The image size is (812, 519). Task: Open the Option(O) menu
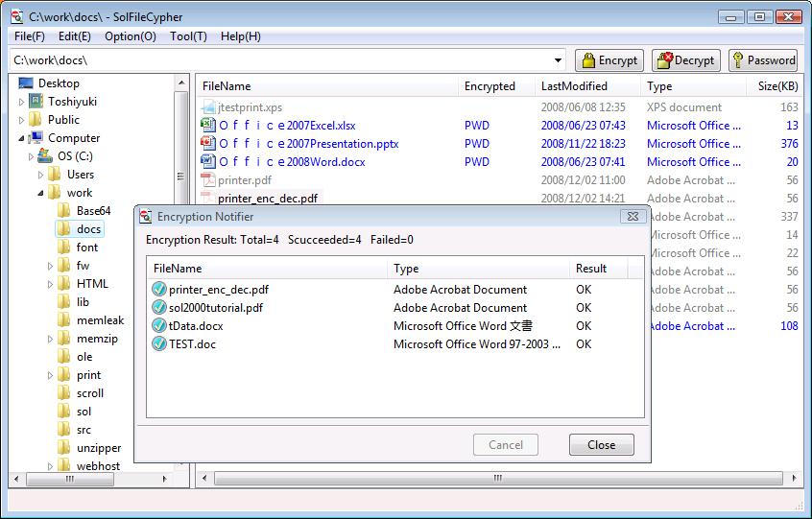(130, 36)
